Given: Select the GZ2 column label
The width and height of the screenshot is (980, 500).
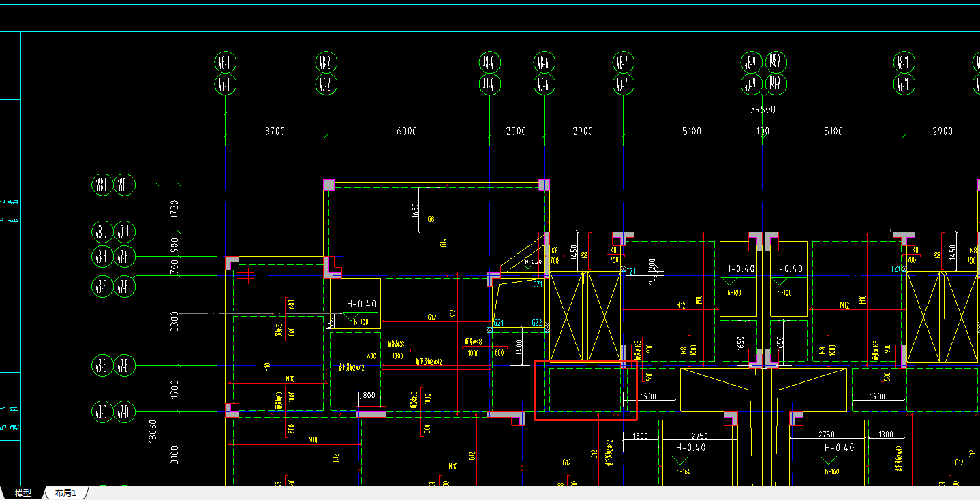Looking at the screenshot, I should point(537,323).
